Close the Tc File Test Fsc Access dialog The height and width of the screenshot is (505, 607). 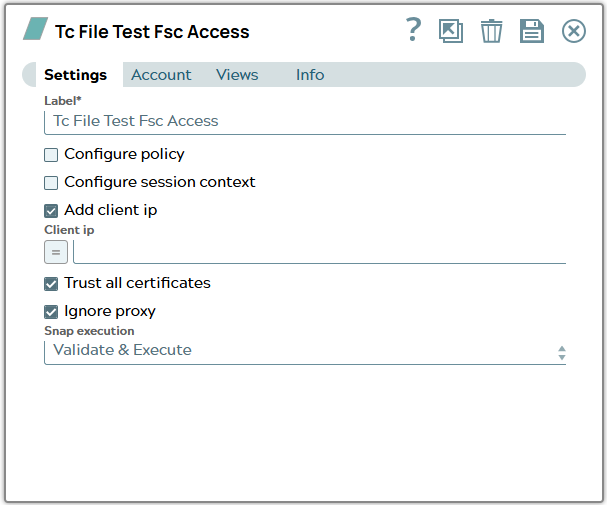click(574, 31)
